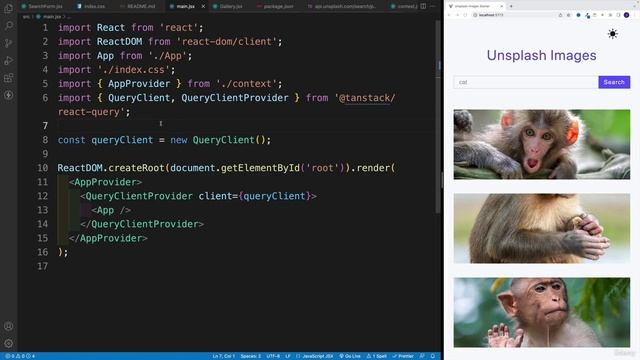Viewport: 640px width, 360px height.
Task: Click './index.css' import on line 4
Action: 133,70
